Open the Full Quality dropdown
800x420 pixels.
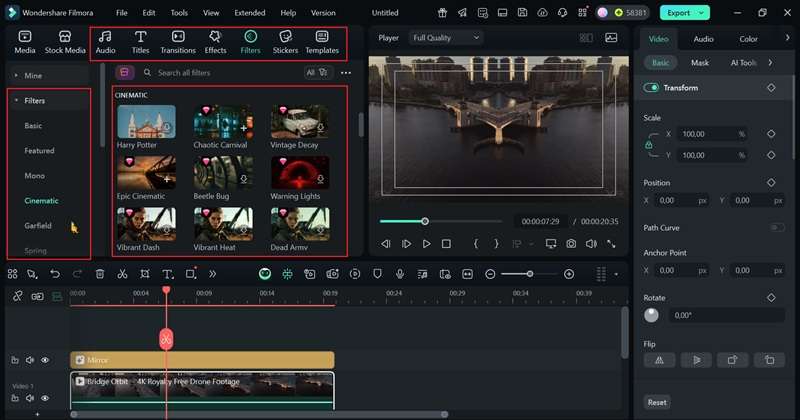(445, 38)
